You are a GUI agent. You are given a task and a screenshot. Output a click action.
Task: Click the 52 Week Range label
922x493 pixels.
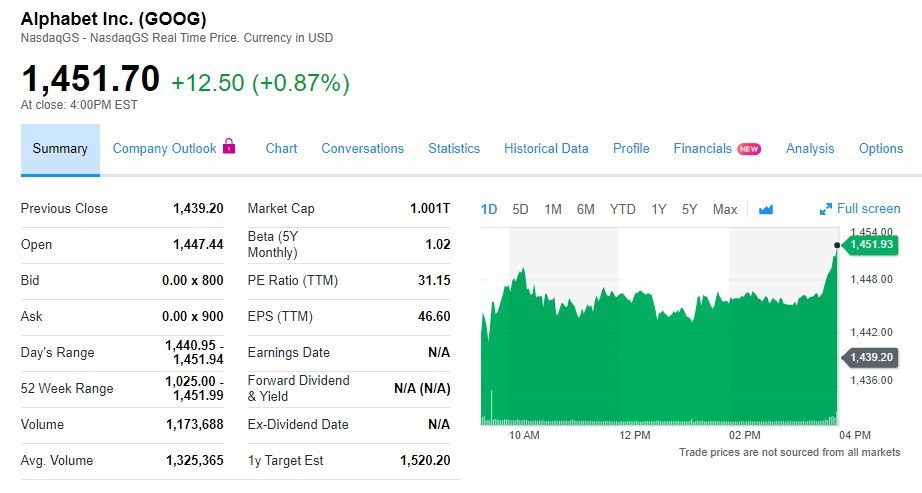pos(67,388)
